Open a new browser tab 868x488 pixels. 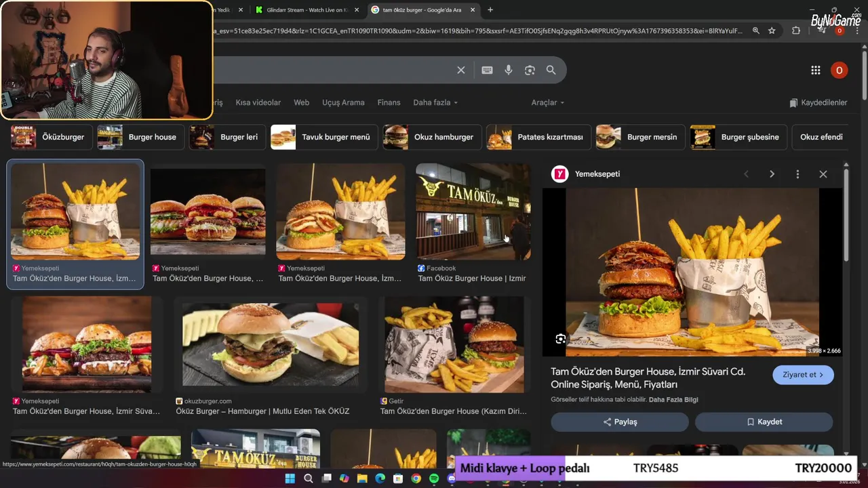(x=490, y=9)
